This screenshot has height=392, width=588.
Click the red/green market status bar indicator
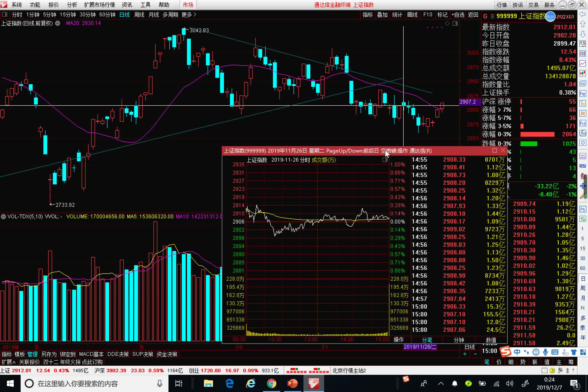pyautogui.click(x=308, y=371)
